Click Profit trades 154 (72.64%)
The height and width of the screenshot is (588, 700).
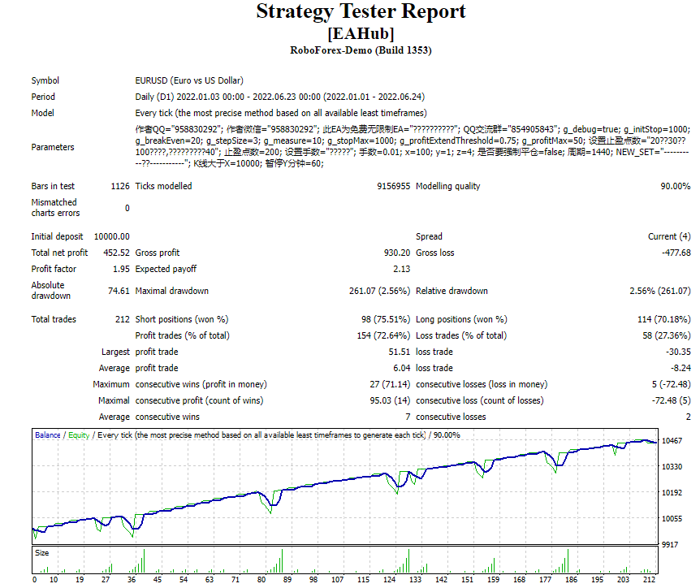tap(383, 335)
